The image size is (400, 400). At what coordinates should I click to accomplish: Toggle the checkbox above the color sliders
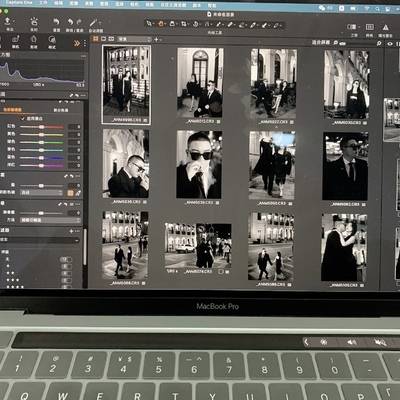coord(23,118)
